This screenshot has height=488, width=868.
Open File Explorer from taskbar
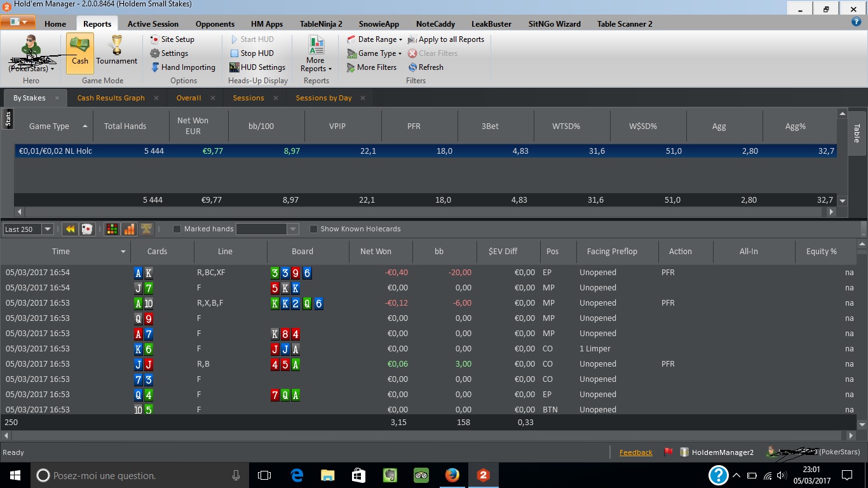[x=327, y=475]
